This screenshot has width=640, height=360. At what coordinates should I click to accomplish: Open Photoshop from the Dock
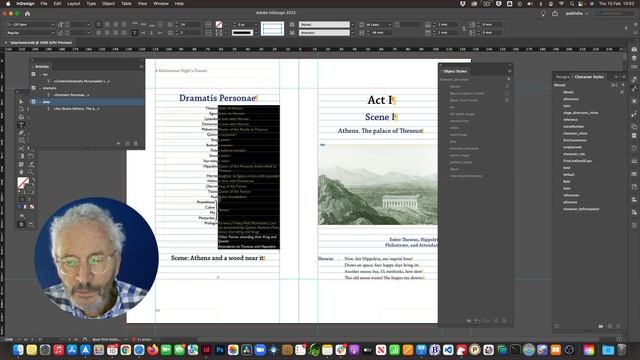click(220, 350)
